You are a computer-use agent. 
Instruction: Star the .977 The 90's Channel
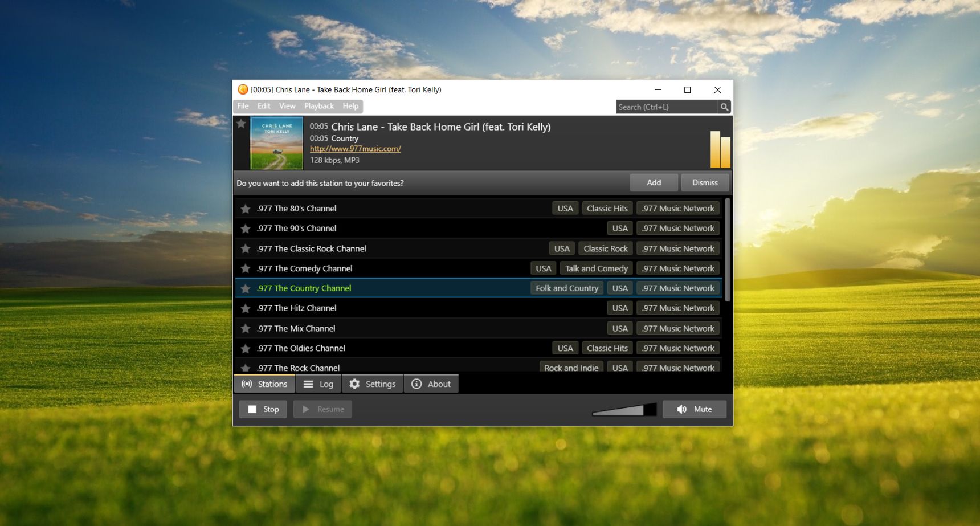point(246,229)
